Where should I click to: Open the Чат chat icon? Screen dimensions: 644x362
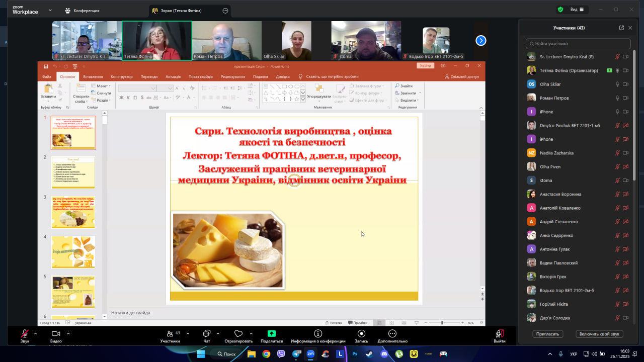point(206,334)
